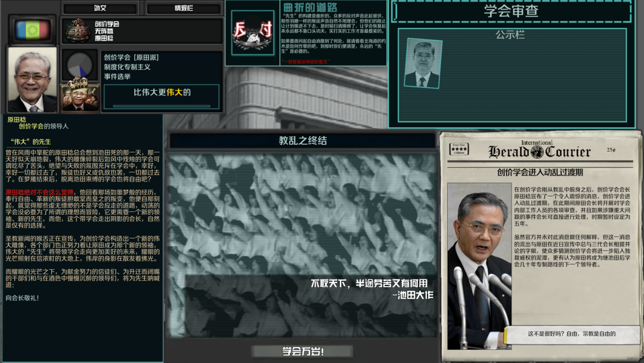Viewport: 644px width, 363px height.
Task: Click the party popularity pie chart
Action: click(x=80, y=65)
